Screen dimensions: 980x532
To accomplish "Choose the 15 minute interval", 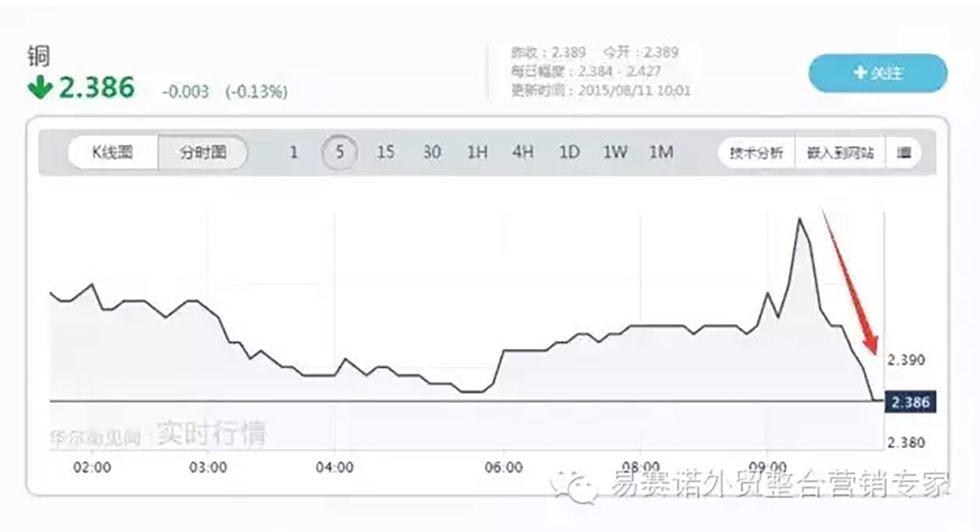I will click(x=385, y=153).
